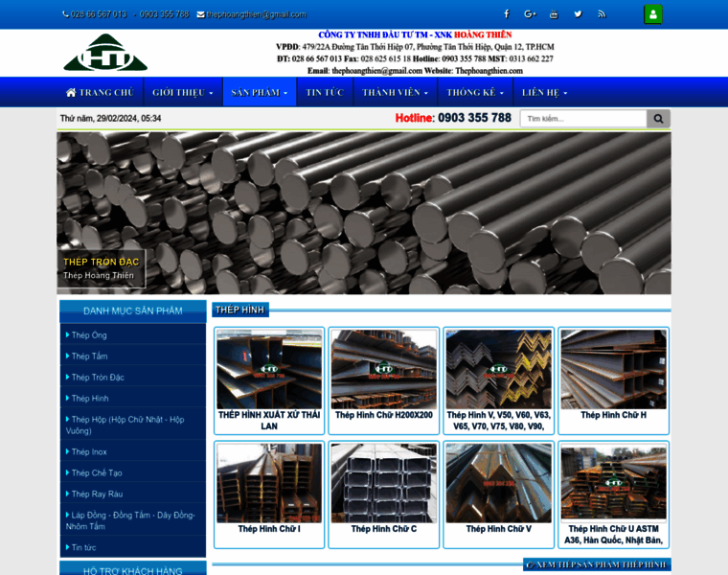Click the green user account icon

(x=652, y=14)
